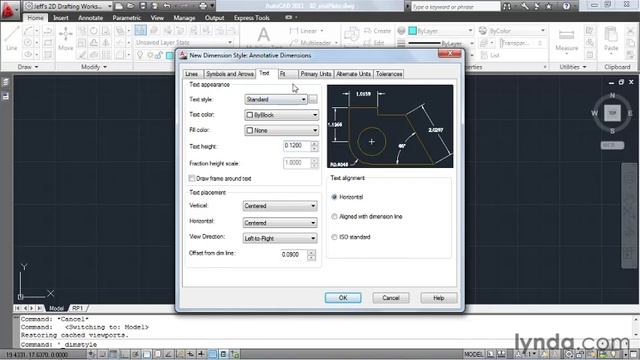The image size is (640, 360).
Task: Click the List properties tool
Action: pyautogui.click(x=490, y=55)
